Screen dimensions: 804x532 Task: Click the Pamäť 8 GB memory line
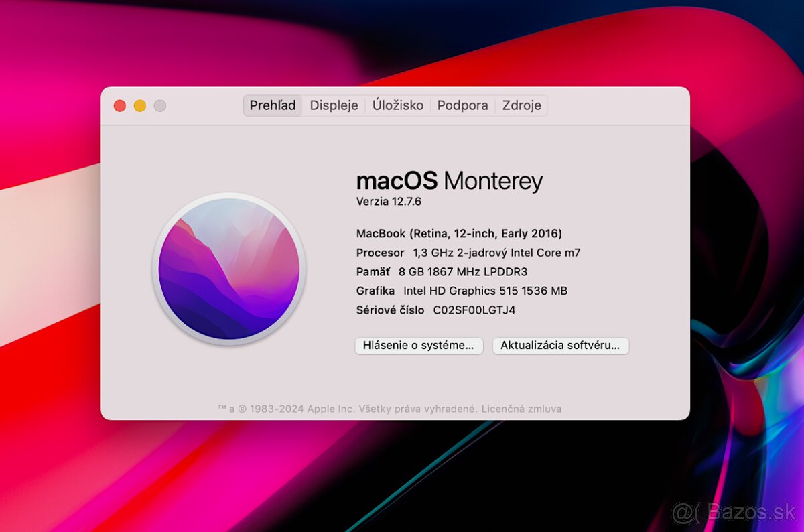point(442,272)
